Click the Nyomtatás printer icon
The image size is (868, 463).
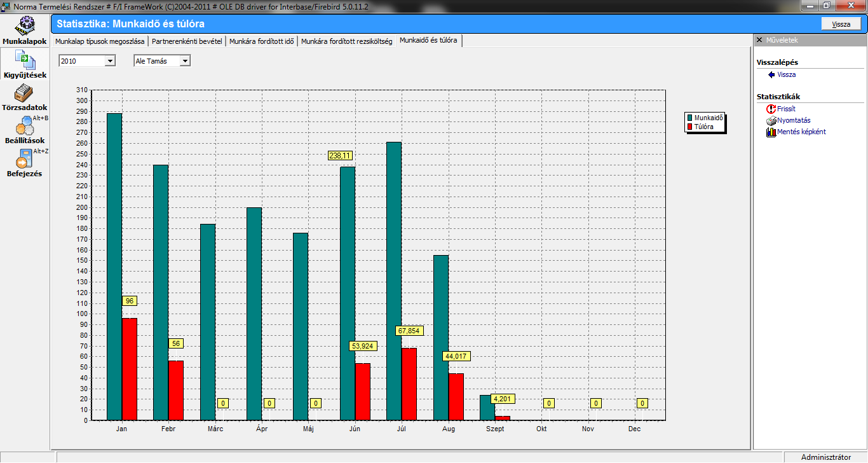[x=771, y=121]
